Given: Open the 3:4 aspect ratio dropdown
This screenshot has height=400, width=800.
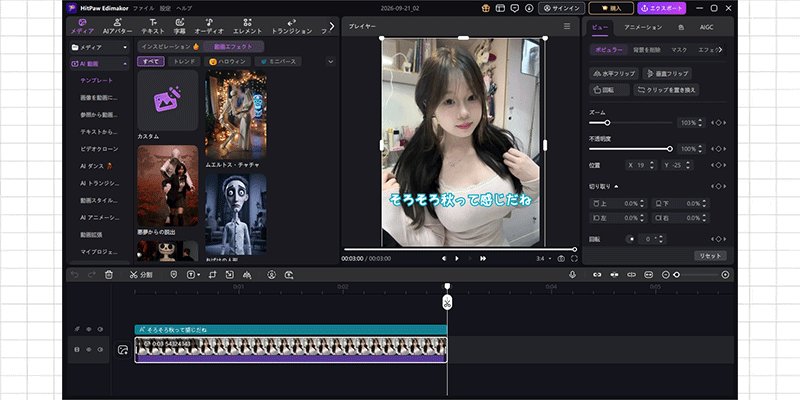Looking at the screenshot, I should point(543,259).
